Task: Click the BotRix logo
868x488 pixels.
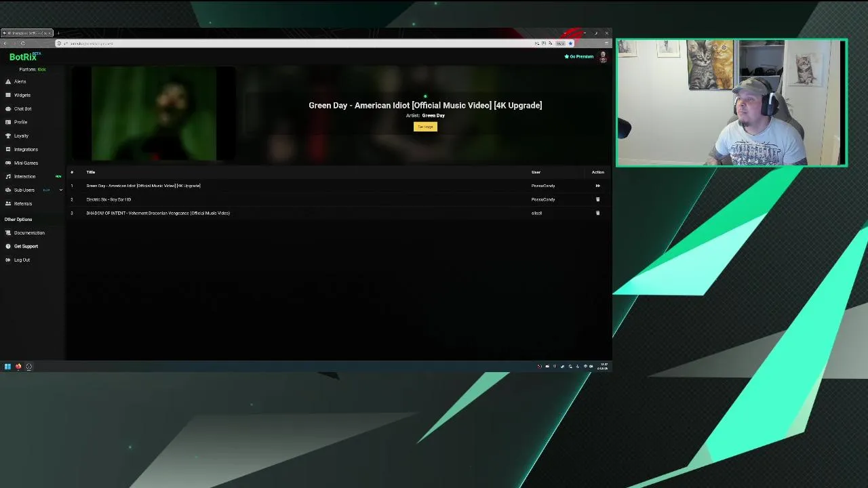Action: (24, 57)
